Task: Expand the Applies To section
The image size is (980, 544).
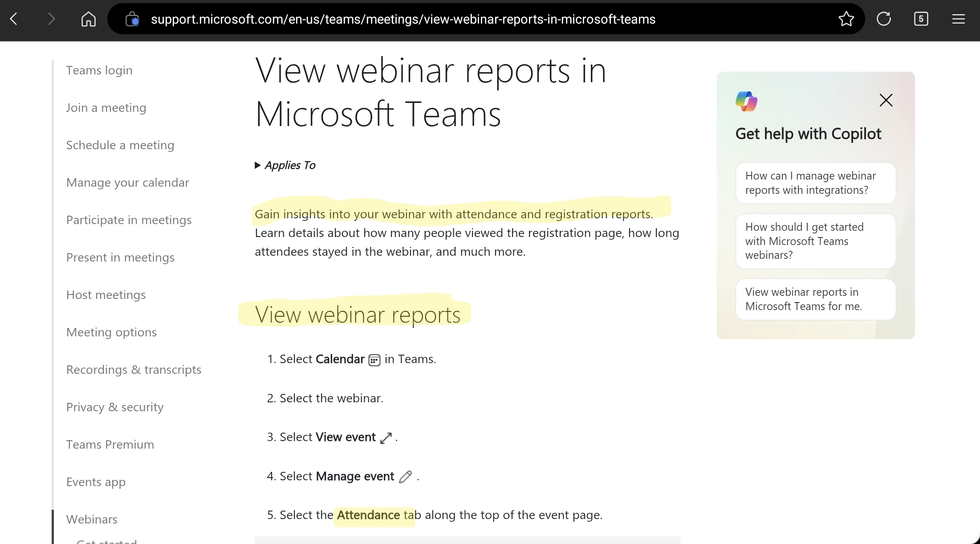Action: click(285, 165)
